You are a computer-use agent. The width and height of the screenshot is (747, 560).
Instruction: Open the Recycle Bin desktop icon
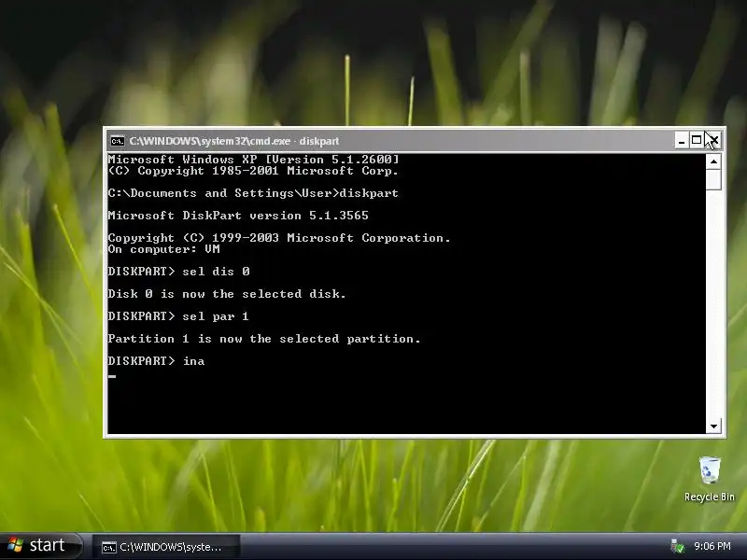(x=709, y=478)
